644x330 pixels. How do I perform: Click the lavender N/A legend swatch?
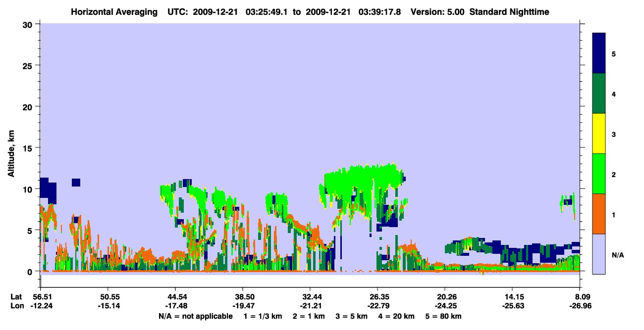[599, 254]
